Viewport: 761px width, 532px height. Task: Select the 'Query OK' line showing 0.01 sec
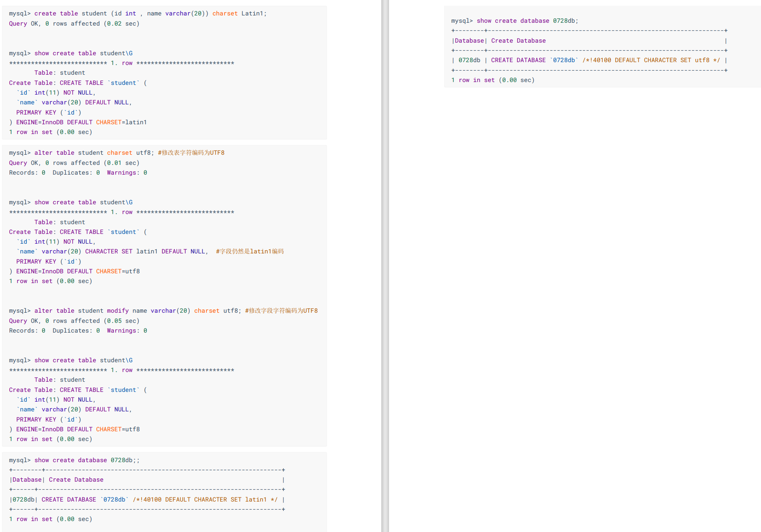click(74, 163)
